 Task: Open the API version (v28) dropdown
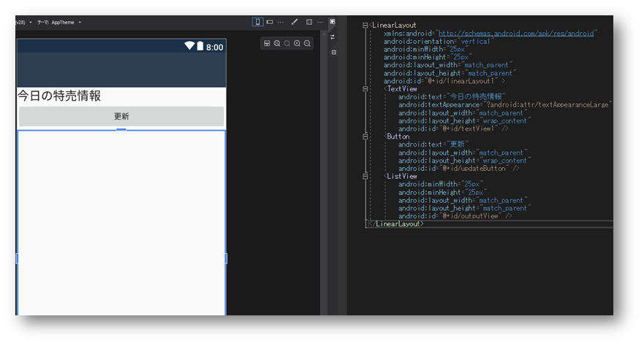(24, 23)
